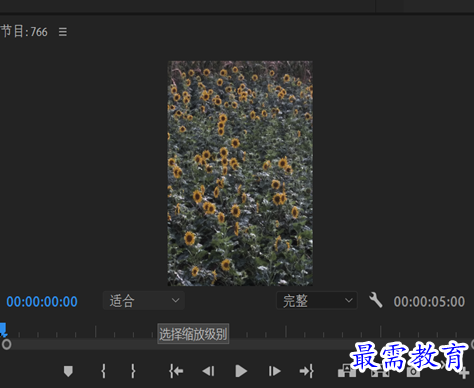
Task: Click the Mark Out brace button
Action: (133, 371)
